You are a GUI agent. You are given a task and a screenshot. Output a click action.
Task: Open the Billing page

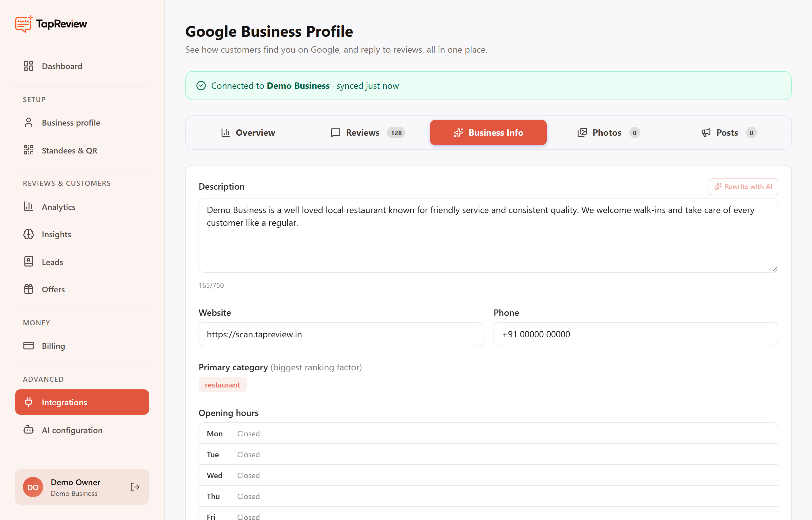82,346
